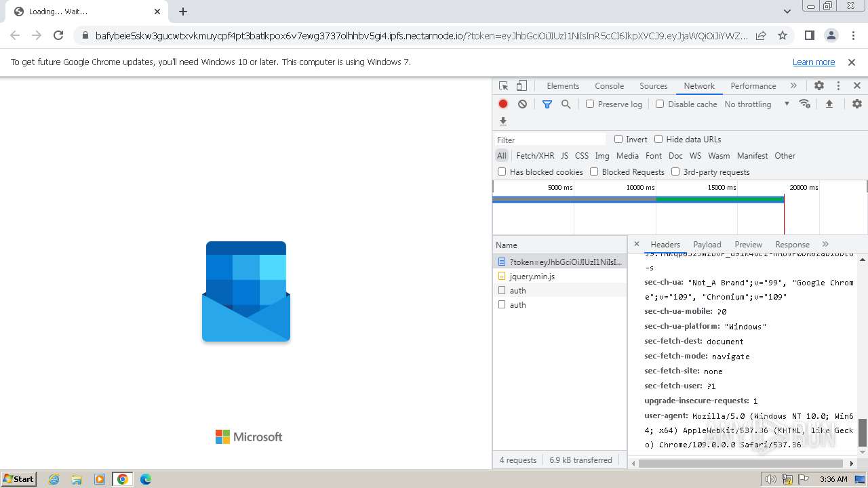
Task: Expand more request detail tabs chevron
Action: [x=825, y=244]
